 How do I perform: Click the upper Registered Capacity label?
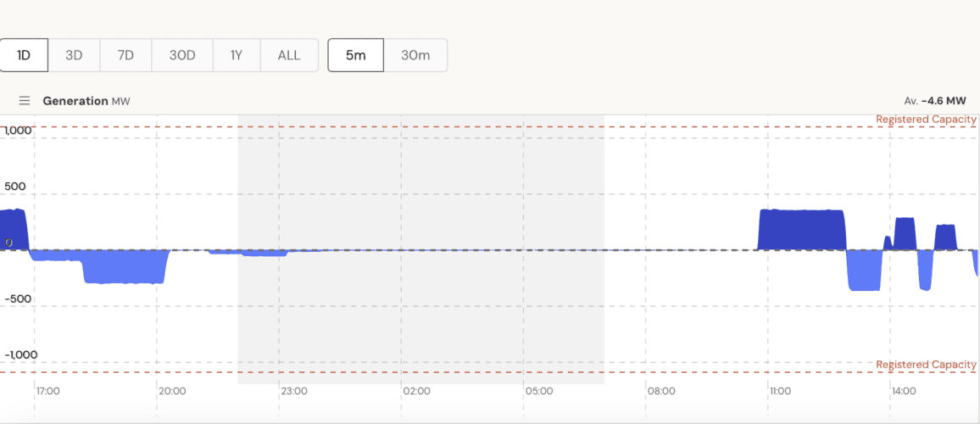tap(926, 120)
